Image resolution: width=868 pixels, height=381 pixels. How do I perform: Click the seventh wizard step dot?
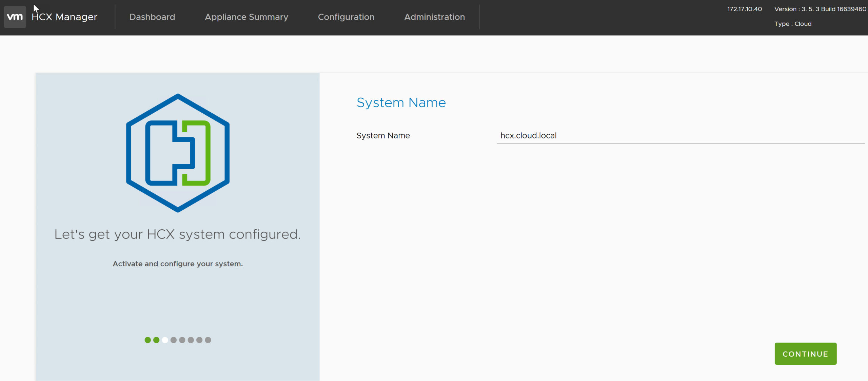point(199,340)
